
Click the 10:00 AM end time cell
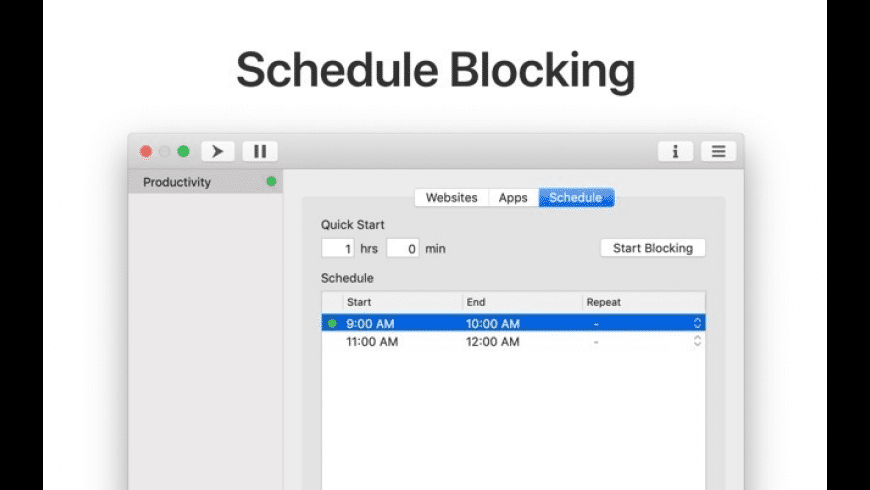pos(493,323)
